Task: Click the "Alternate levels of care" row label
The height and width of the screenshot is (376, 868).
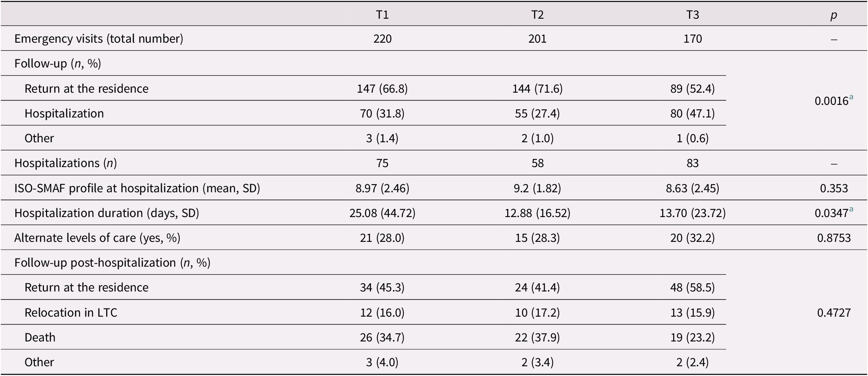Action: tap(97, 238)
